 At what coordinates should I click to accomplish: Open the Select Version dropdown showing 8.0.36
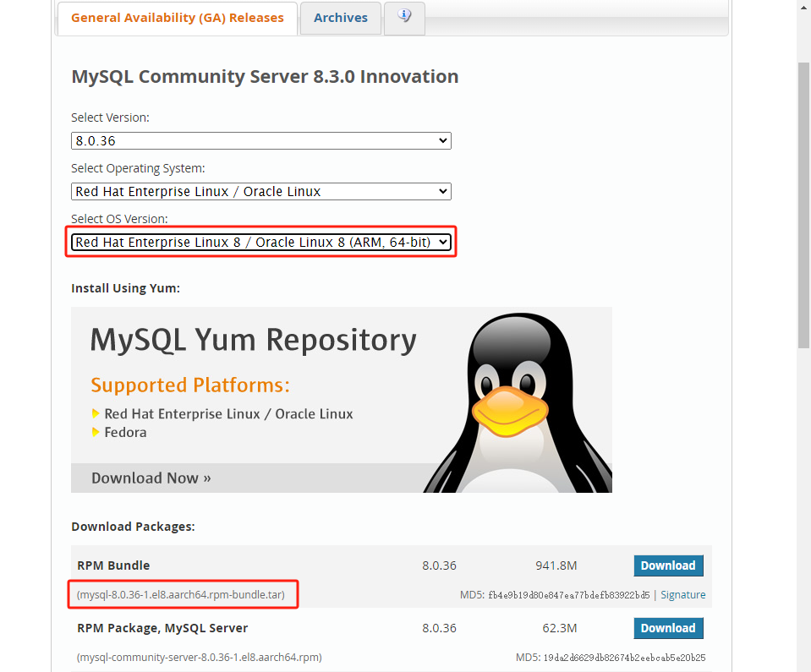pos(261,140)
